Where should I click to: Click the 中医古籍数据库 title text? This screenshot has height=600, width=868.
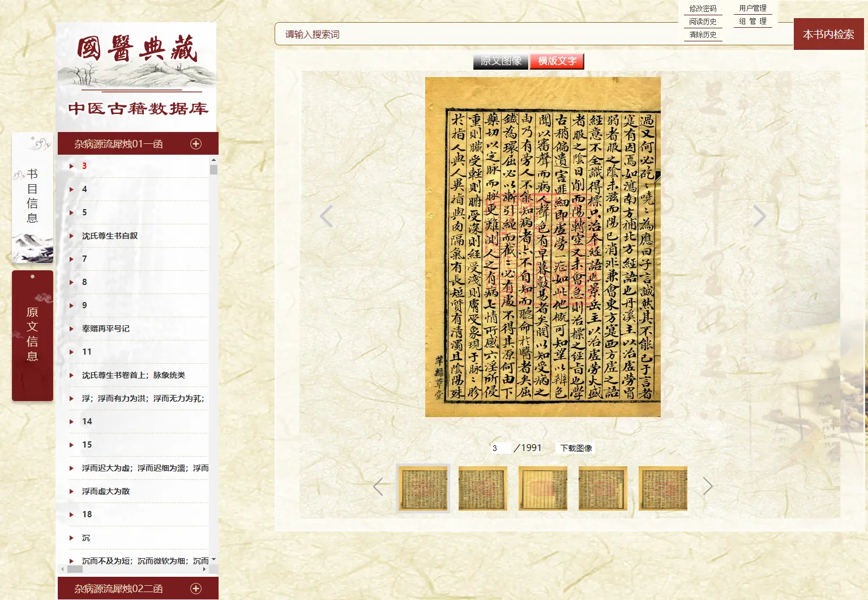pyautogui.click(x=138, y=108)
